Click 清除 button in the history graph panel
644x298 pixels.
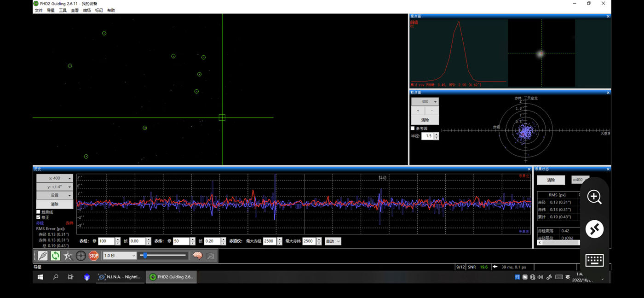point(55,204)
